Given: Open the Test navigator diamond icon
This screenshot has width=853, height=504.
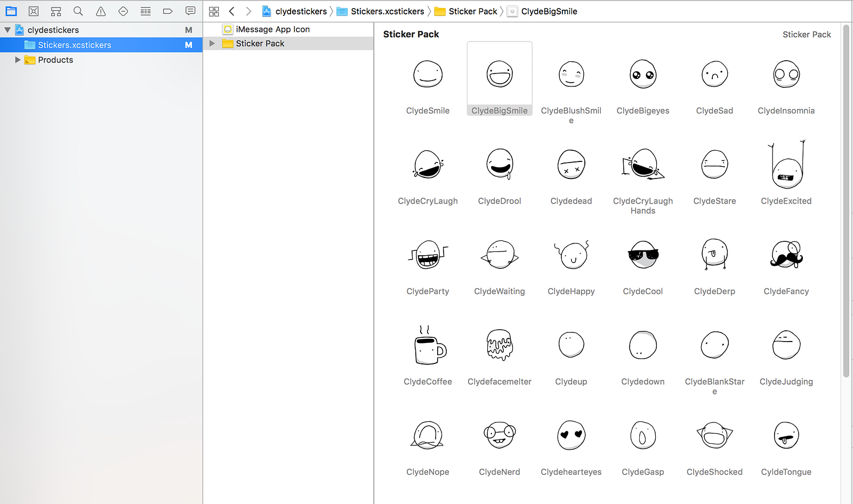Looking at the screenshot, I should 123,11.
